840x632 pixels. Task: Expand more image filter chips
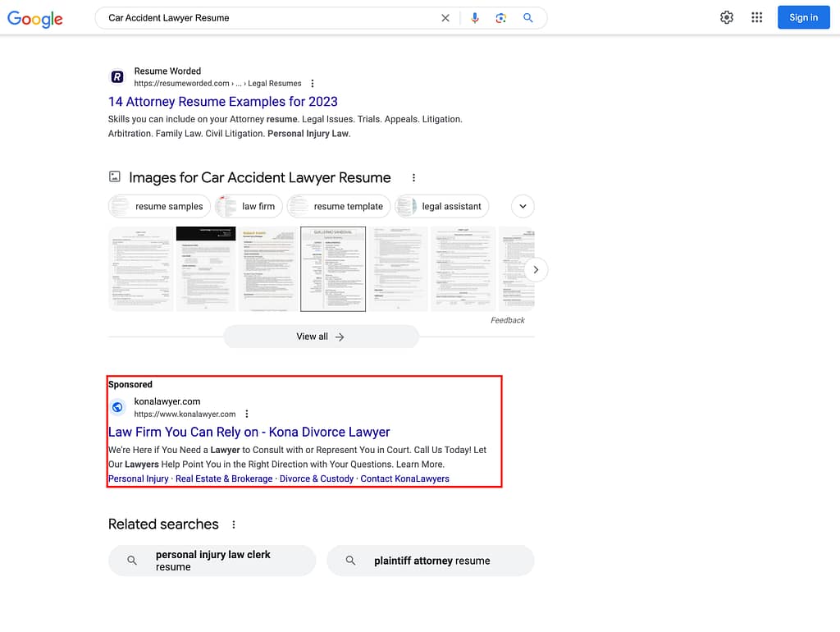pos(523,206)
